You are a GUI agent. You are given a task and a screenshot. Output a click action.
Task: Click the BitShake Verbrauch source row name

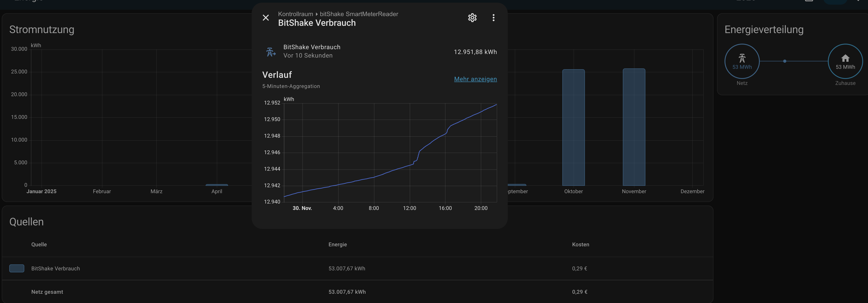pyautogui.click(x=56, y=269)
